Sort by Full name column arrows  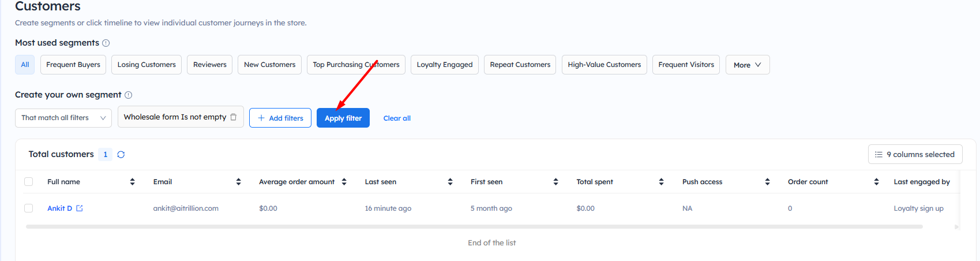[132, 182]
